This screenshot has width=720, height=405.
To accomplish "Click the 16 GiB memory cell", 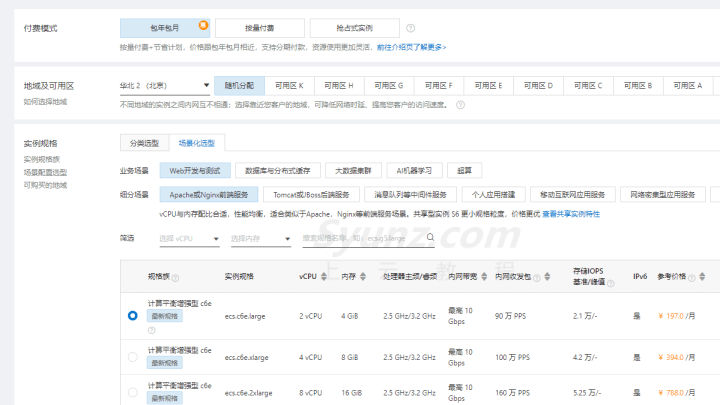I will point(352,393).
